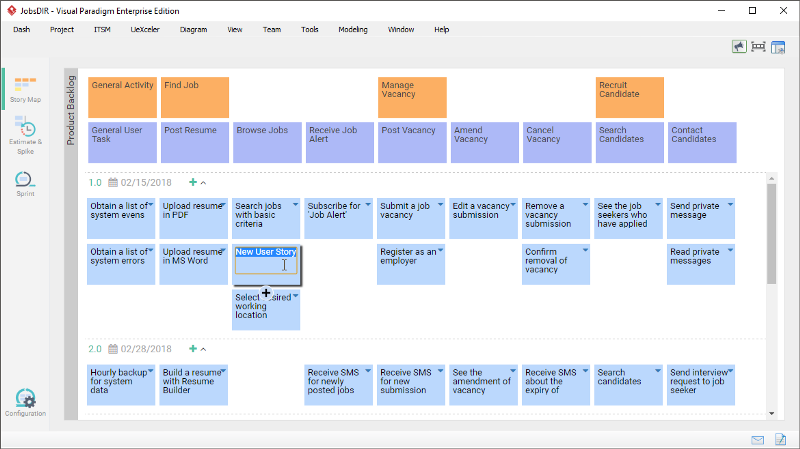Collapse release 1.0 section
The image size is (800, 449).
203,183
